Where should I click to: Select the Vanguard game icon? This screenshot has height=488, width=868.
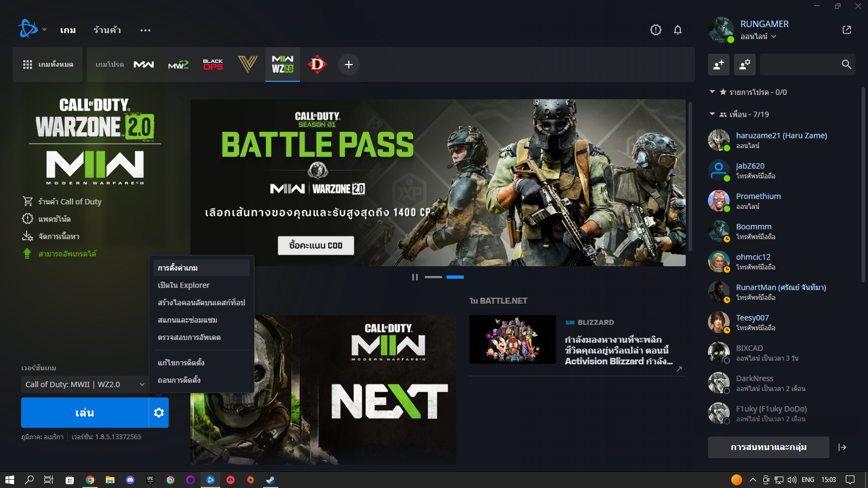[x=248, y=64]
